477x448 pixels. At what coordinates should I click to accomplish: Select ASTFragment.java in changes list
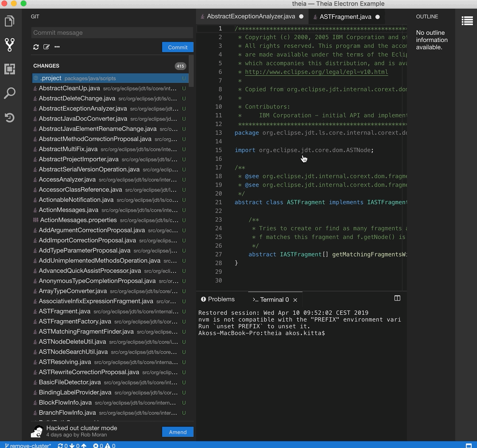tap(110, 311)
